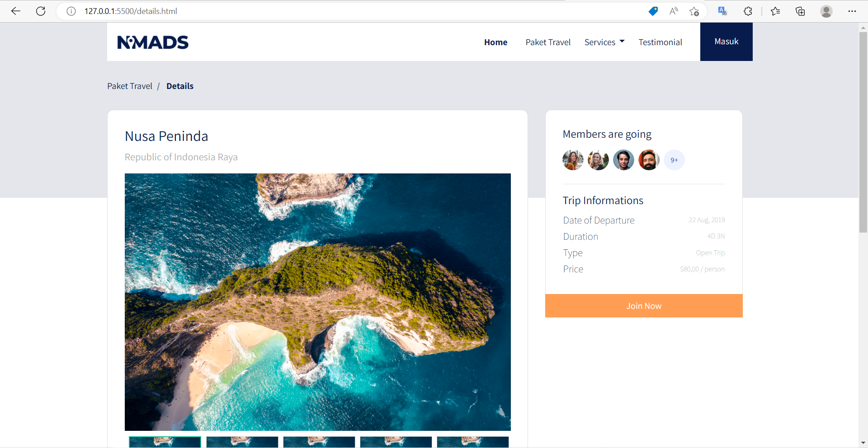The image size is (868, 448).
Task: Click 'Republic of Indonesia Raya' subtitle
Action: (x=181, y=157)
